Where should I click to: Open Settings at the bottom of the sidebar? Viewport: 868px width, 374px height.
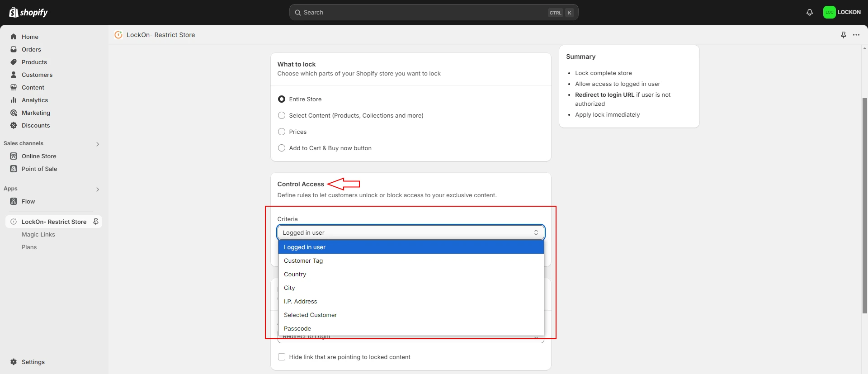click(33, 362)
